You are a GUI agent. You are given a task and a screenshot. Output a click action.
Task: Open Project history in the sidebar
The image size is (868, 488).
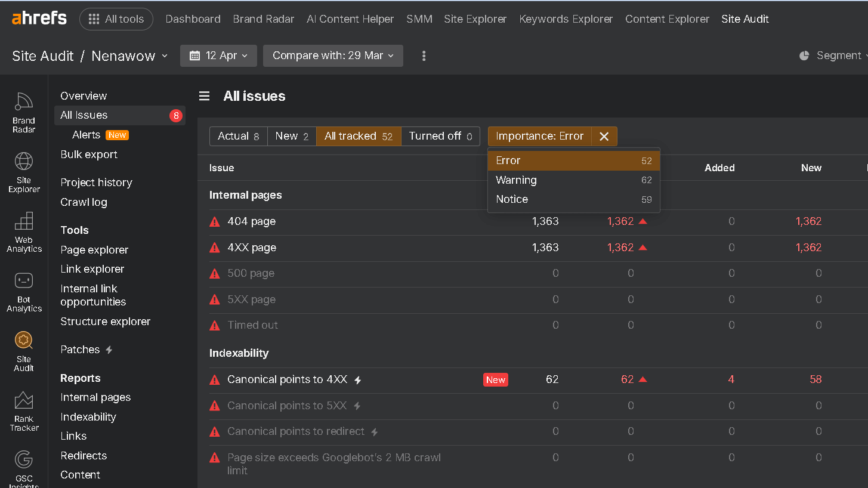pos(96,183)
